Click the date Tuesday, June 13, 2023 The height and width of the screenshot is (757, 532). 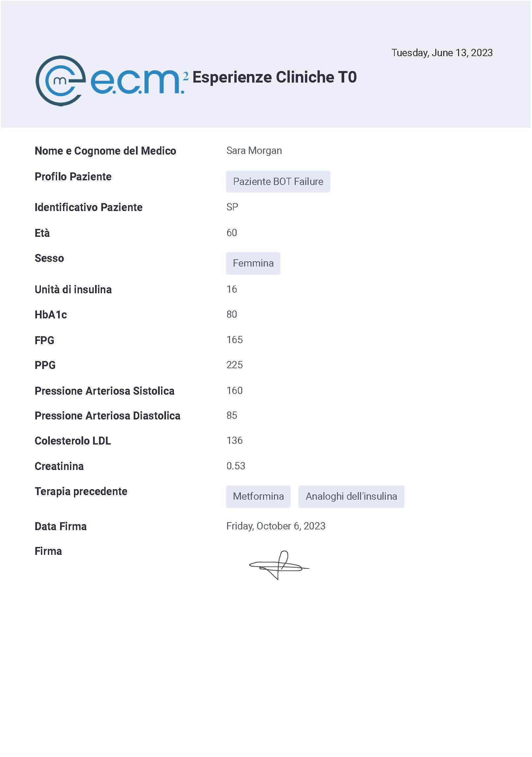tap(442, 53)
